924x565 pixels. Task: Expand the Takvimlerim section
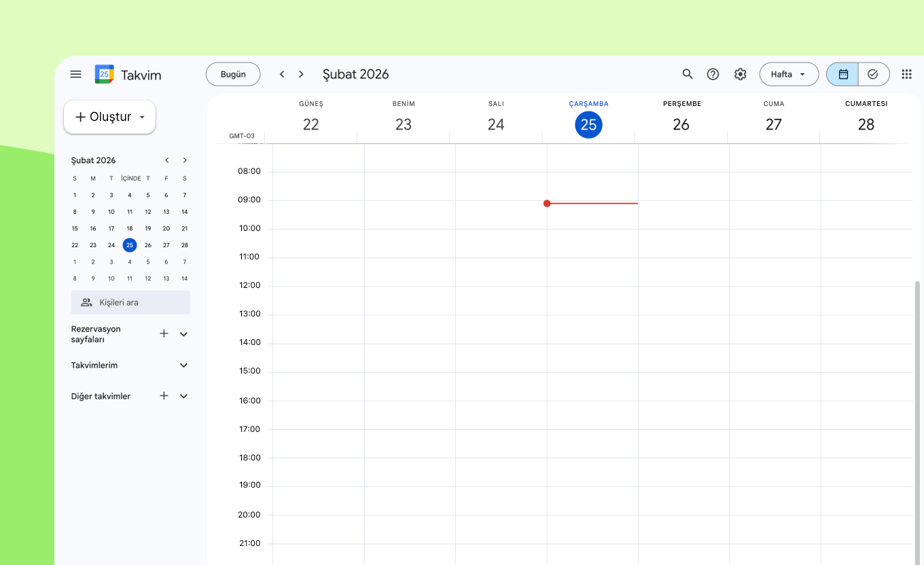[x=183, y=365]
